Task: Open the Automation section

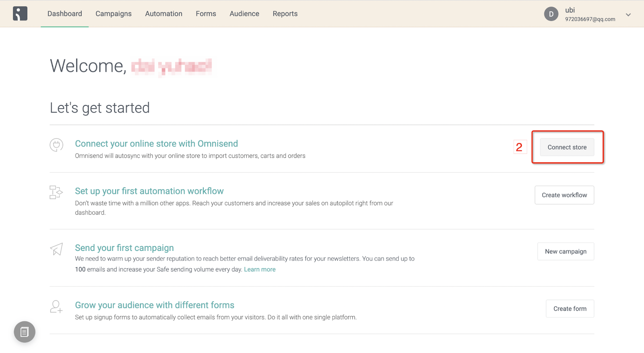Action: point(164,14)
